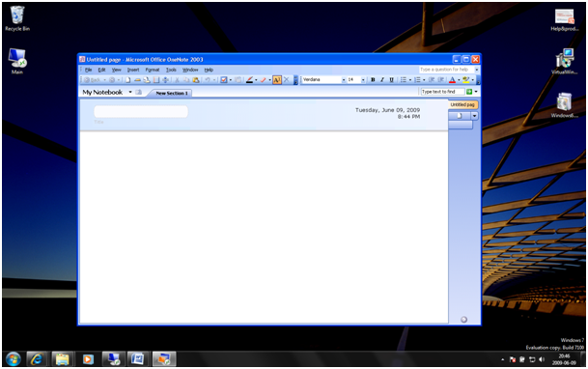
Task: Open the Edit menu
Action: click(101, 70)
